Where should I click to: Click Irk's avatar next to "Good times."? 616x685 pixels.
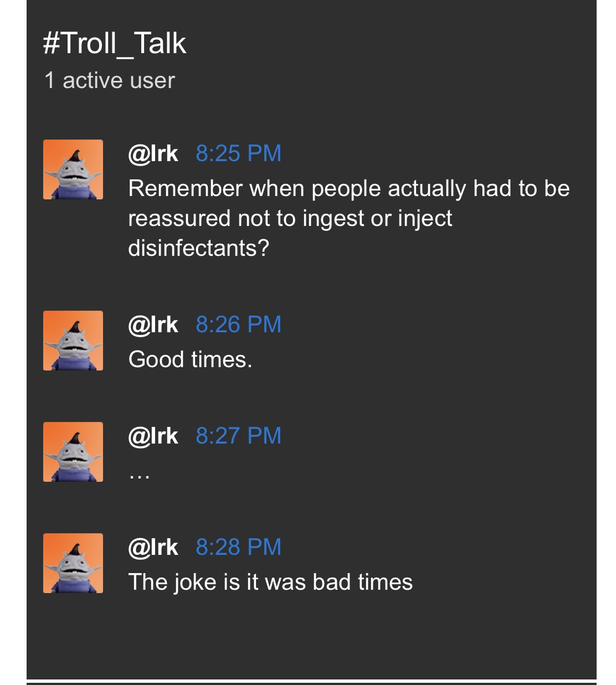click(73, 341)
